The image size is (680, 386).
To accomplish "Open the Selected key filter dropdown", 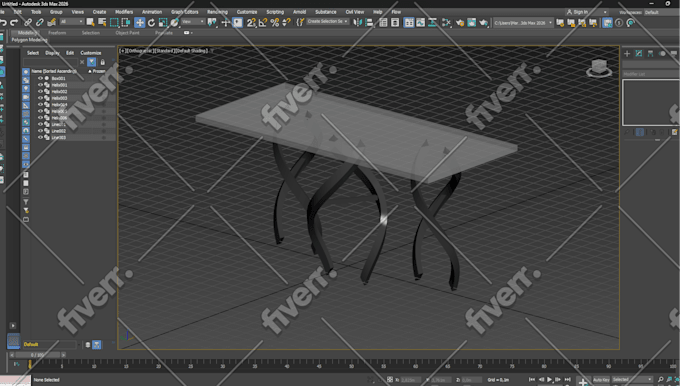I will (x=632, y=379).
